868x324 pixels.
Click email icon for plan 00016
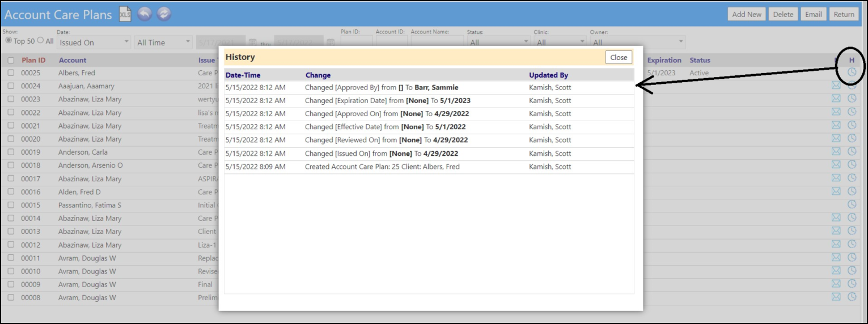pyautogui.click(x=836, y=191)
